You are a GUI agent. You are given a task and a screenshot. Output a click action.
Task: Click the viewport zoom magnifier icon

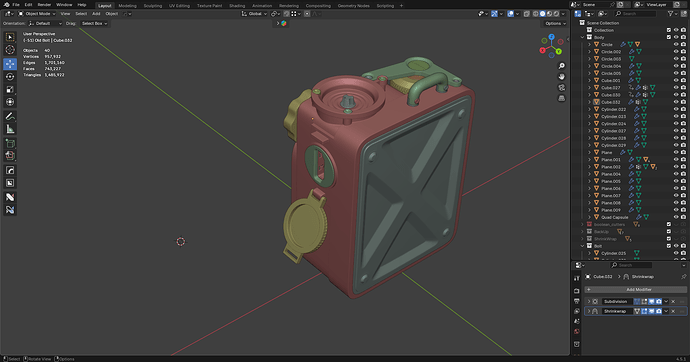562,66
